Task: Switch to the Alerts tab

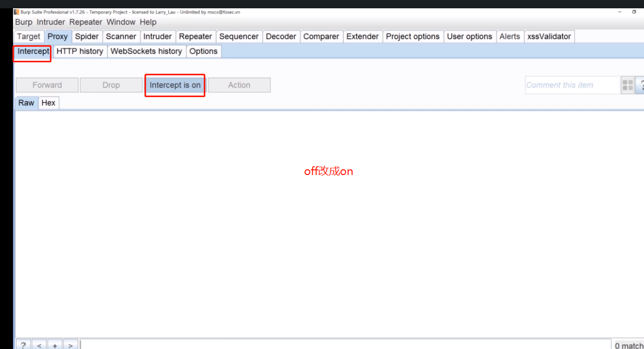Action: 509,36
